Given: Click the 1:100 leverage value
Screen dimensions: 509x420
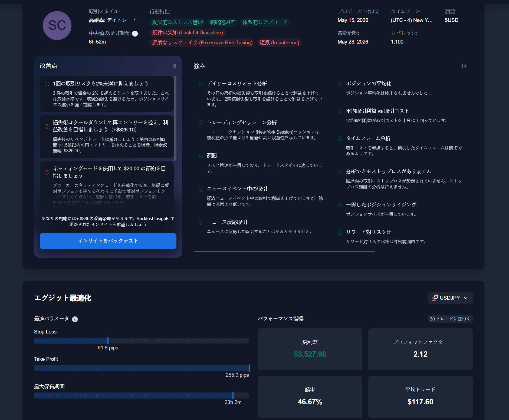Looking at the screenshot, I should click(397, 42).
